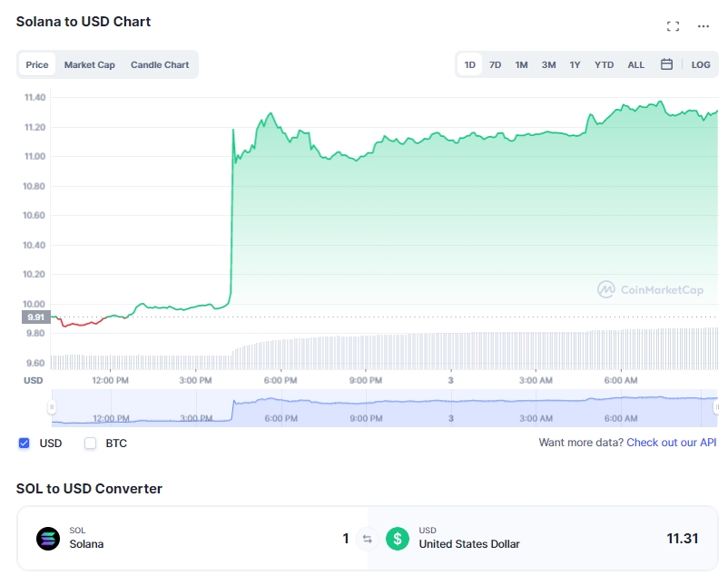Uncheck the USD checkbox
The width and height of the screenshot is (728, 585).
click(x=25, y=443)
